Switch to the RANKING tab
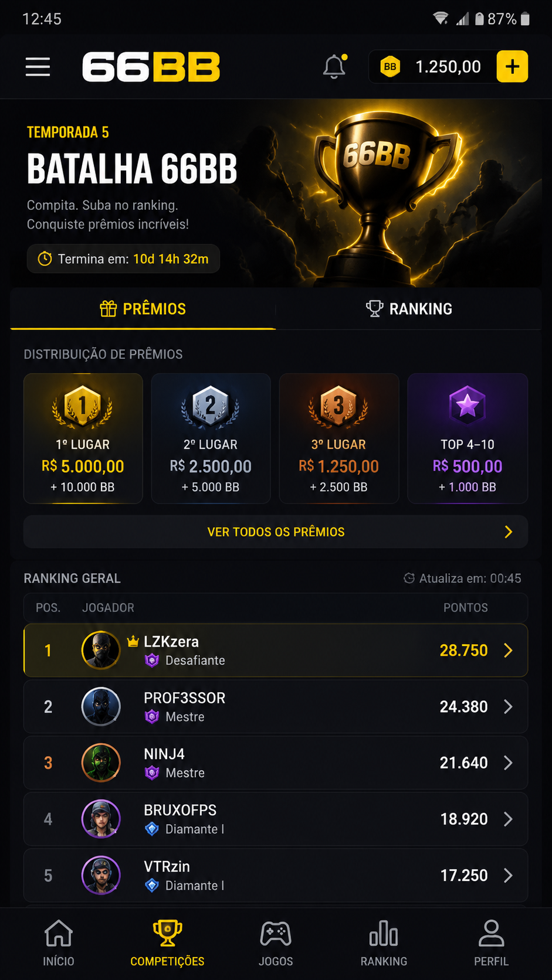This screenshot has width=552, height=980. 408,308
